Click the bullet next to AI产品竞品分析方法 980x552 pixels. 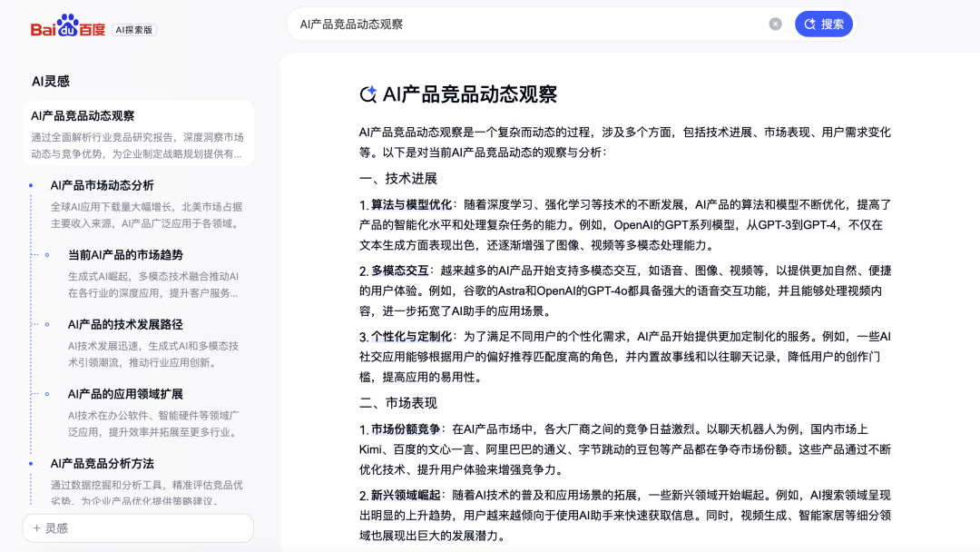[31, 464]
